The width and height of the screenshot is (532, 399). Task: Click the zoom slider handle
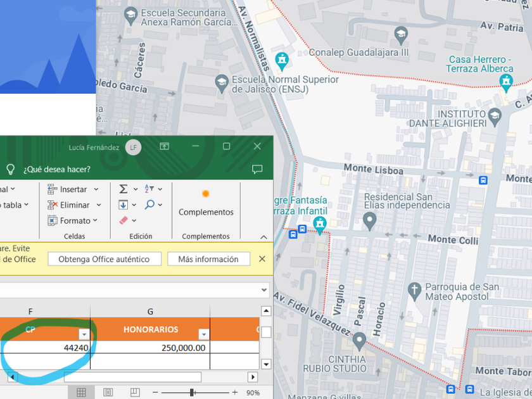[192, 393]
